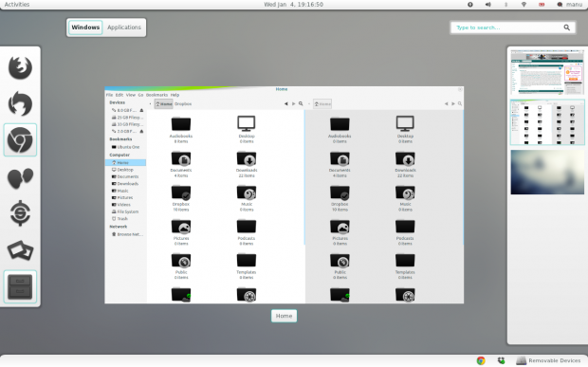Open the manu user menu

click(x=570, y=5)
